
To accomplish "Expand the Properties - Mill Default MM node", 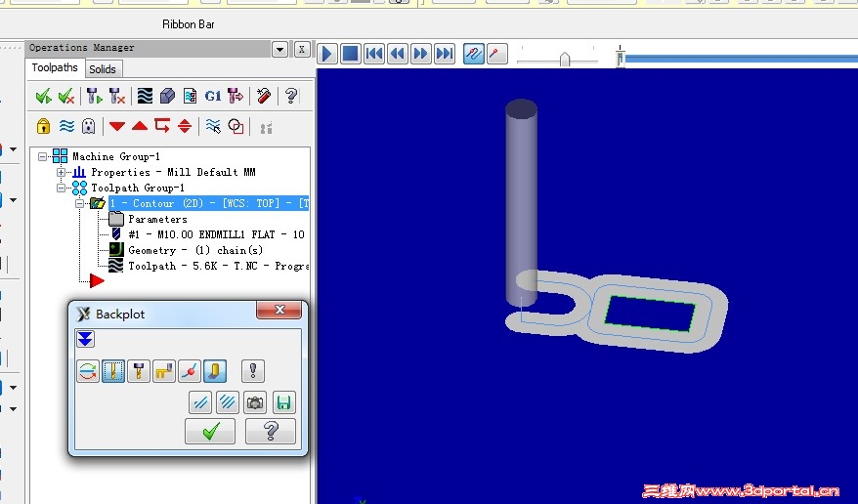I will pyautogui.click(x=61, y=172).
